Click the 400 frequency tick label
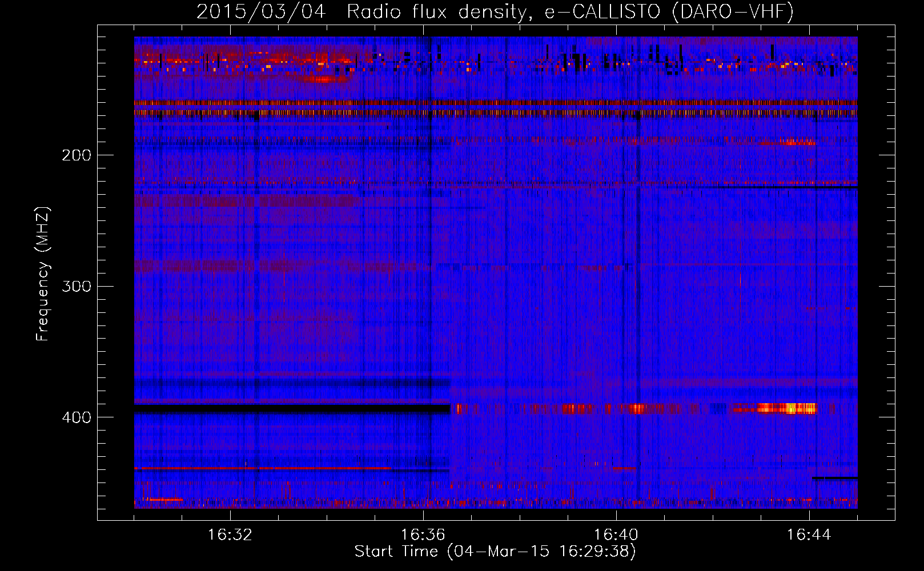This screenshot has width=924, height=571. pos(76,417)
